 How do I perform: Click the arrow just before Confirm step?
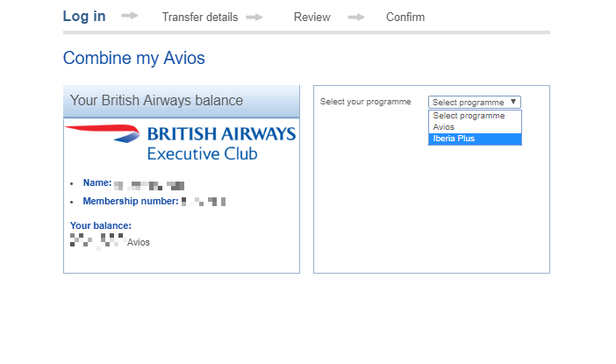click(x=356, y=17)
